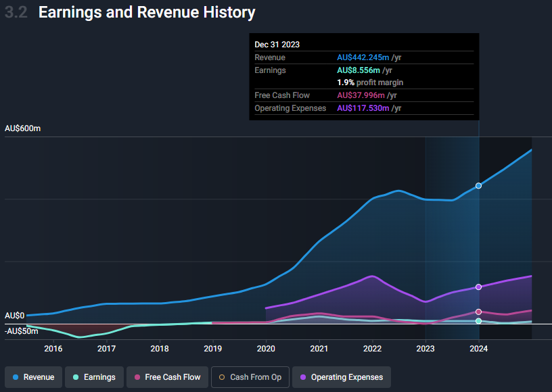Click the purple Operating Expenses data marker
Screen dimensions: 552x392
pos(478,287)
